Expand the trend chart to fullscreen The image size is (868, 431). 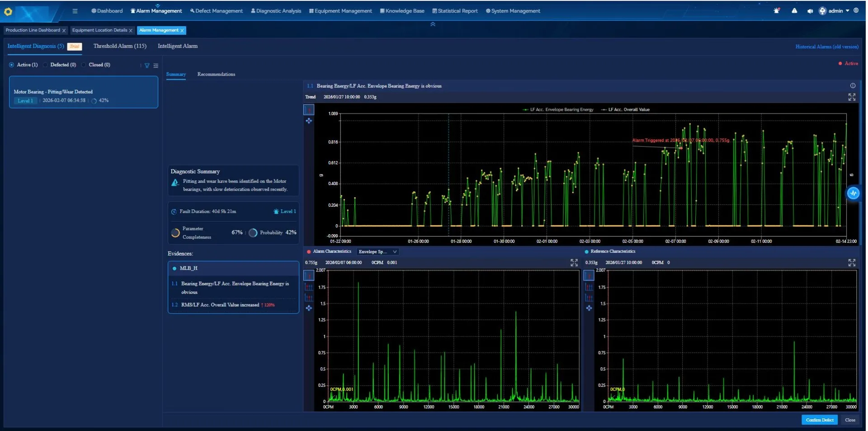coord(852,97)
